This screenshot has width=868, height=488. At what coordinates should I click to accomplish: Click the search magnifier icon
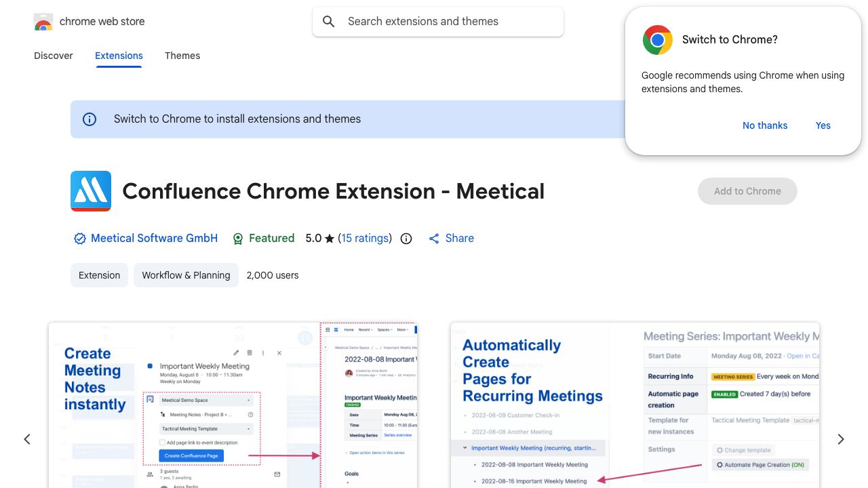329,22
